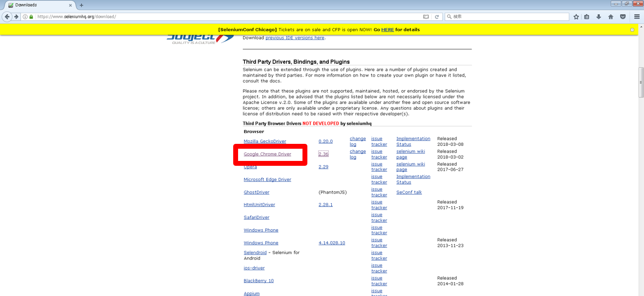Click the search box magnifier icon
This screenshot has height=296, width=644.
tap(449, 17)
